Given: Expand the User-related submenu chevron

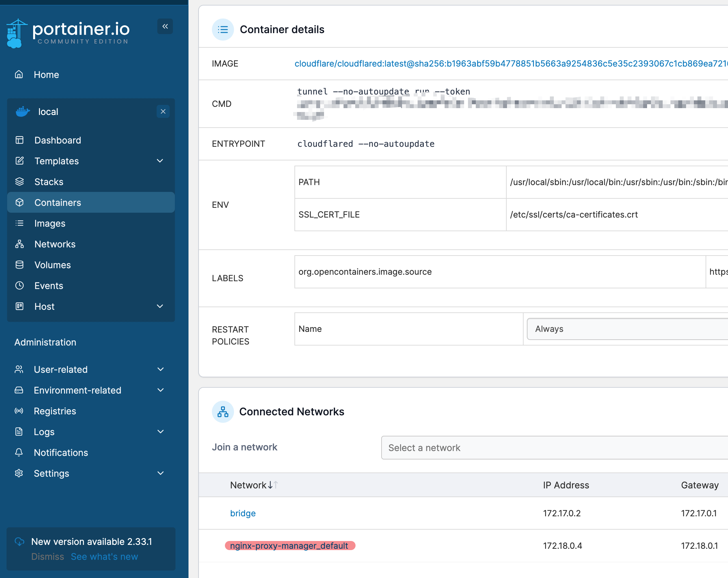Looking at the screenshot, I should click(x=161, y=369).
